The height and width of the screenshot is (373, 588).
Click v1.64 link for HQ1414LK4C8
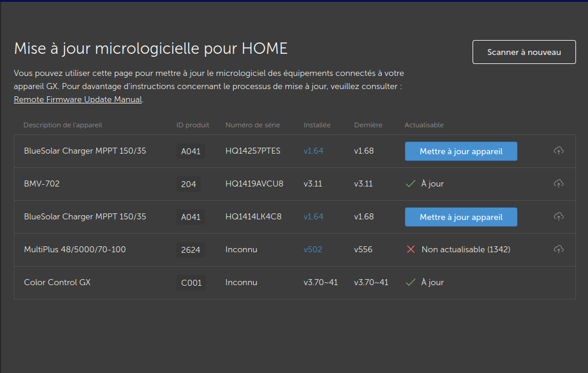point(313,216)
